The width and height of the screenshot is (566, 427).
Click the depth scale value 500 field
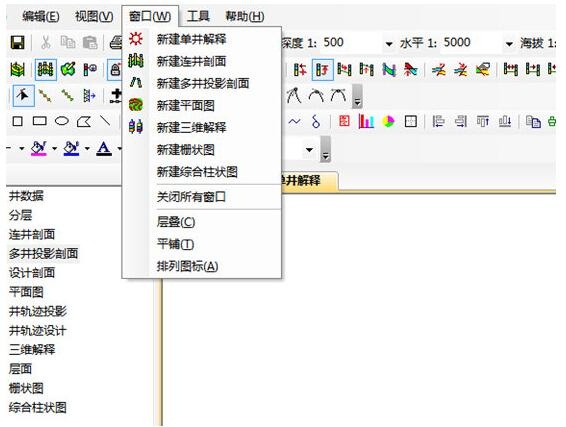tap(352, 43)
